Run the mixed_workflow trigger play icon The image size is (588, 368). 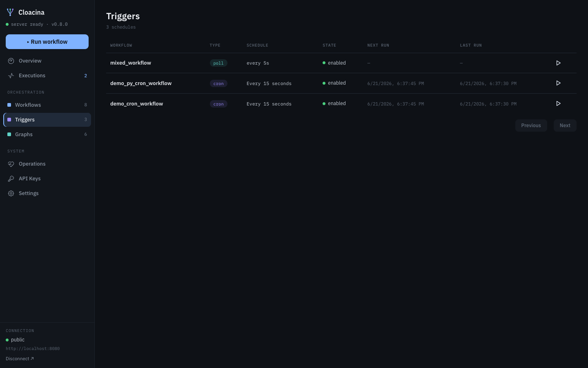[x=558, y=63]
